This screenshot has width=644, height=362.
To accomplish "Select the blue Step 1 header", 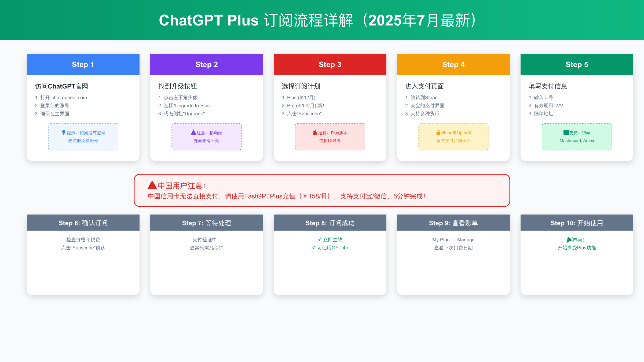I will [83, 64].
